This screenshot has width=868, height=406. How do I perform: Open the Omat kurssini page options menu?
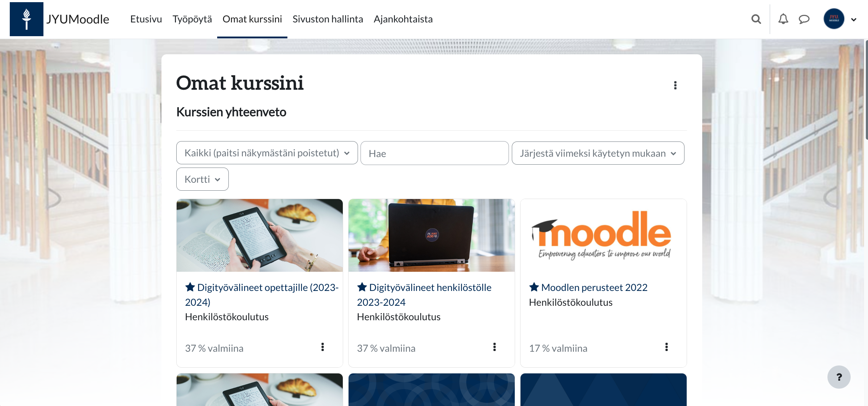(675, 85)
